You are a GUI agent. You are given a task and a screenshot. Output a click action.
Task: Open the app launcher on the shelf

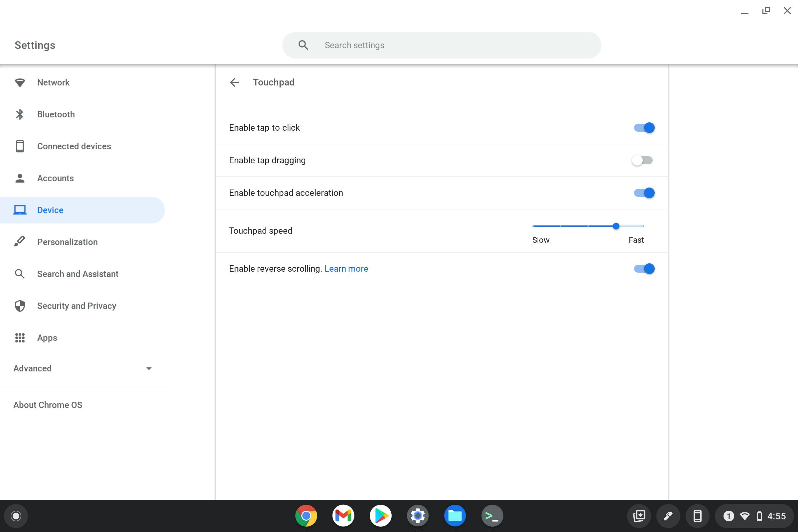[16, 515]
